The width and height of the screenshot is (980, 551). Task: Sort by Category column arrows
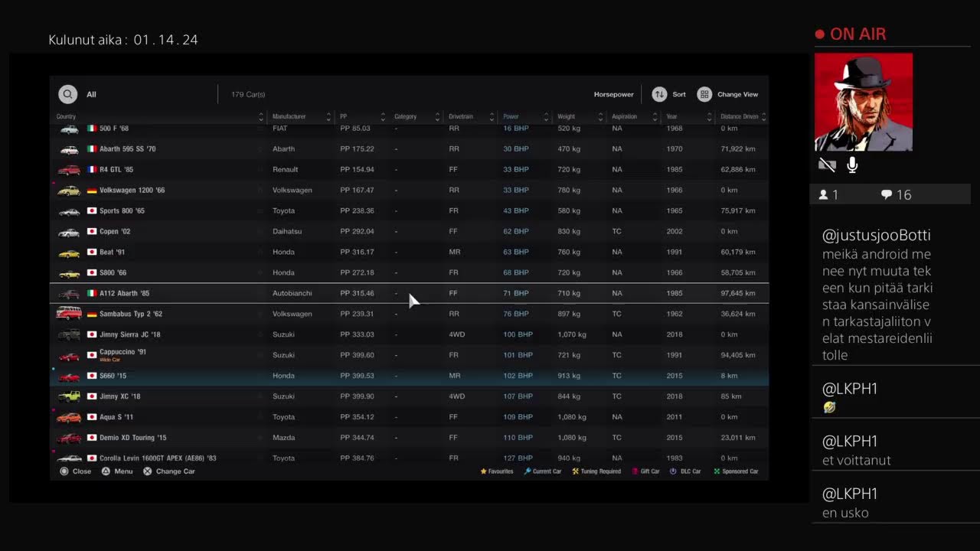[x=438, y=117]
